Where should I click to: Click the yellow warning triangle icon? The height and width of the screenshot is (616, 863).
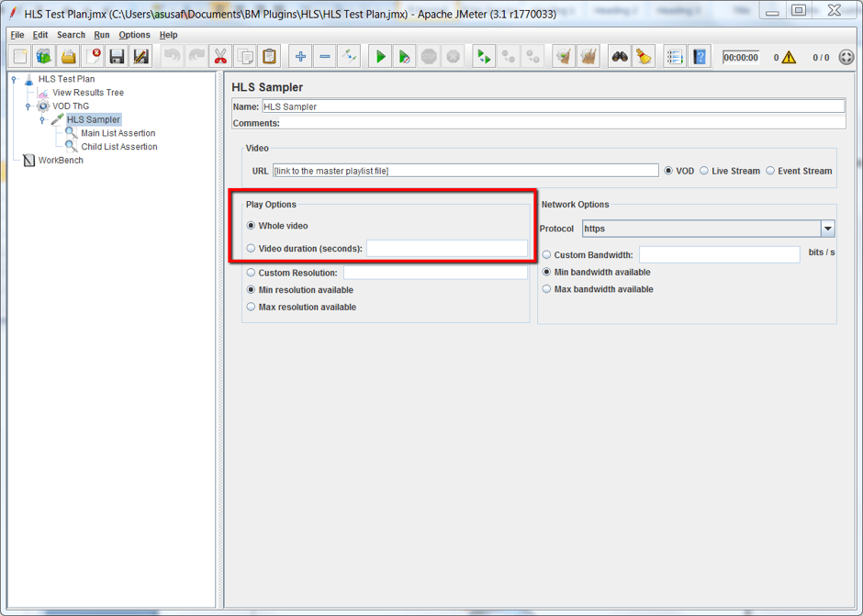789,57
